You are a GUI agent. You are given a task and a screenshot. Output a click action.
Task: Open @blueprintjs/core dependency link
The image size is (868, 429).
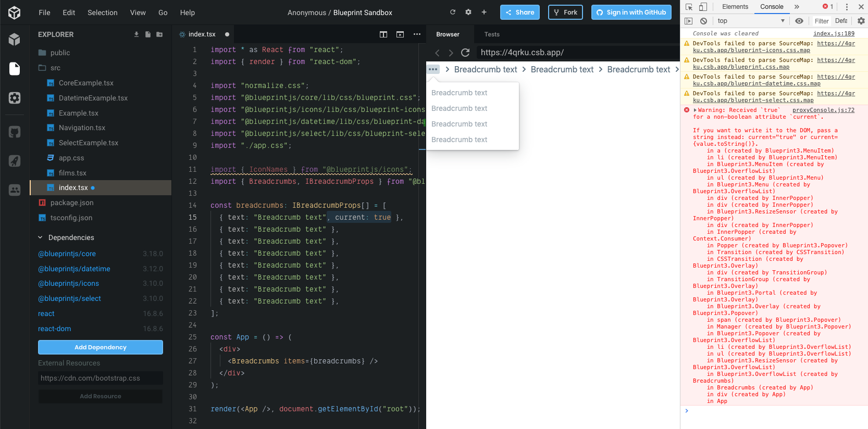[x=67, y=254]
